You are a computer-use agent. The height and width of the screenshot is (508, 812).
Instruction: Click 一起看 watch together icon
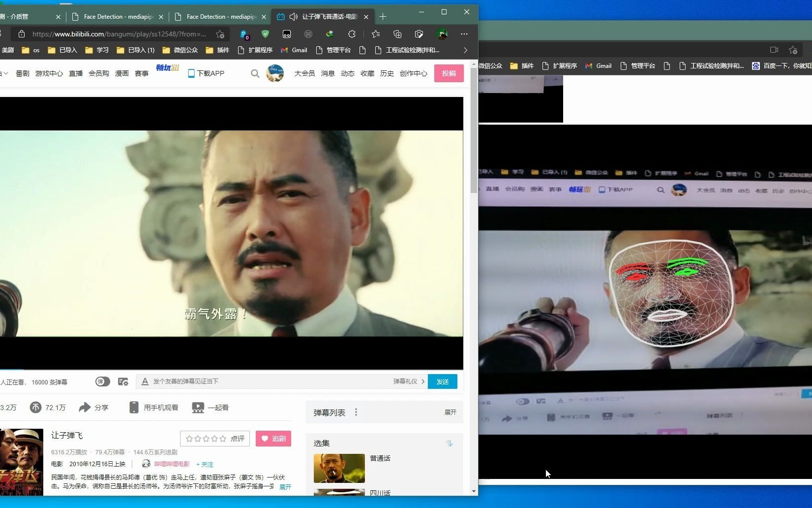coord(198,408)
